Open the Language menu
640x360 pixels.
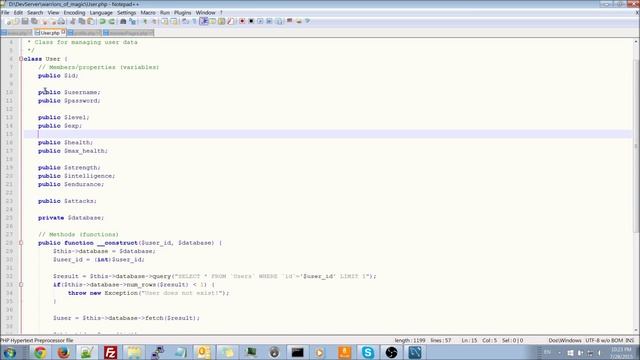point(101,13)
